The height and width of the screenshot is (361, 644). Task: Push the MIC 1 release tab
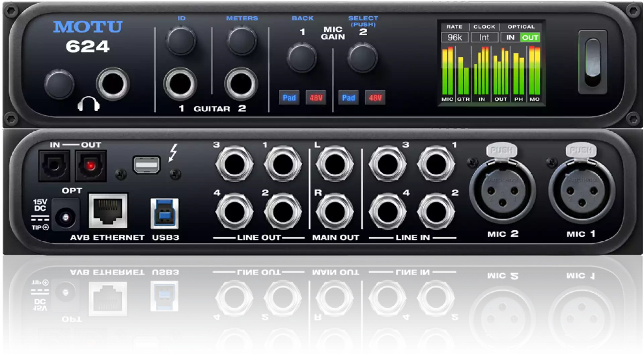tap(581, 151)
